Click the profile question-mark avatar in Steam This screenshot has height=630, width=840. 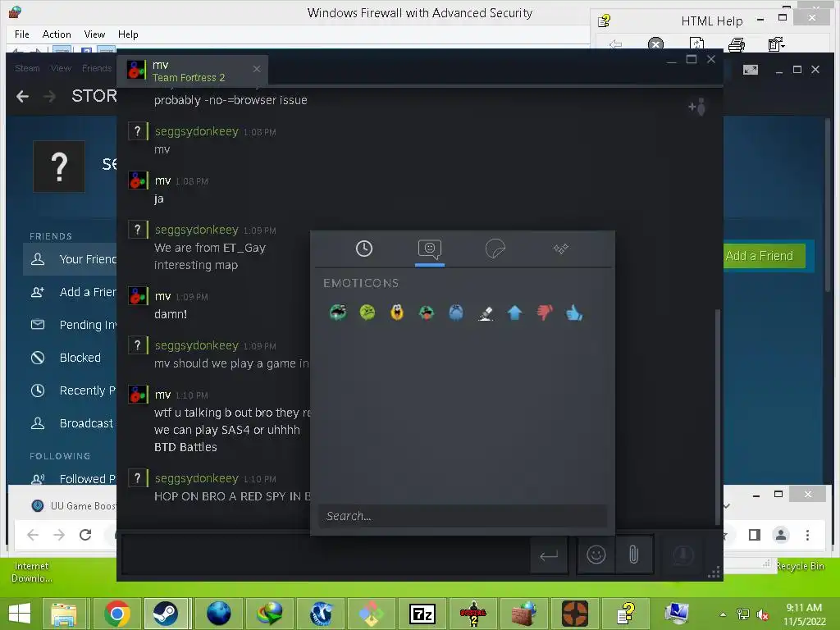pos(59,167)
